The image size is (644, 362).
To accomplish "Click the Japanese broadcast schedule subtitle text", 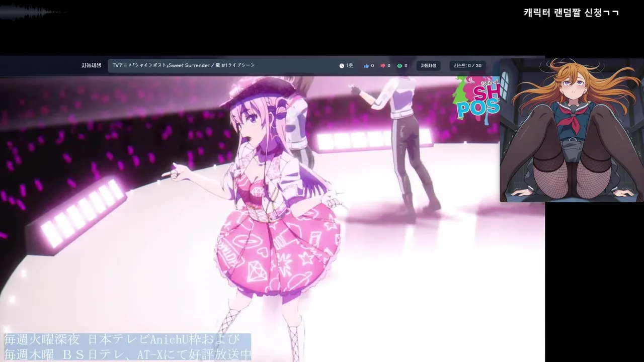I will pos(128,347).
